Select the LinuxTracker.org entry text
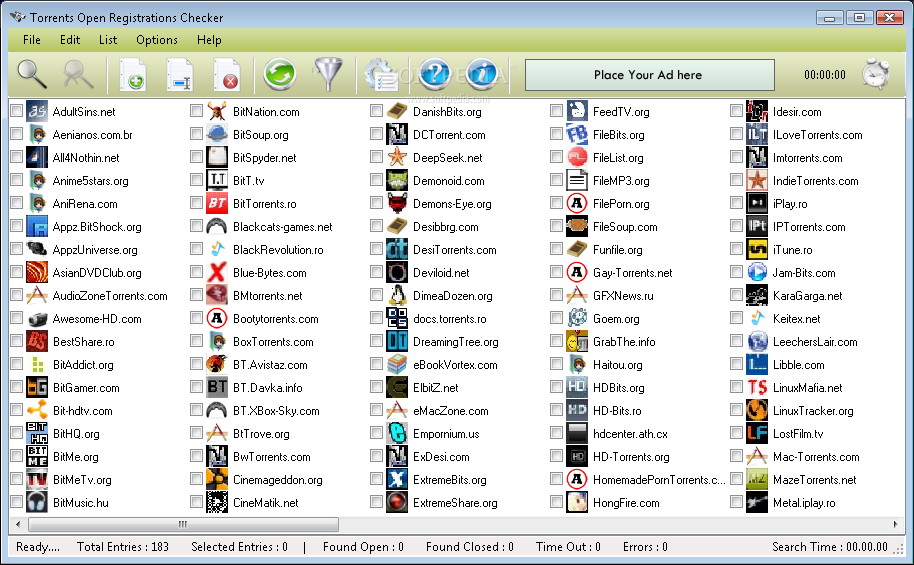914x565 pixels. click(x=813, y=411)
